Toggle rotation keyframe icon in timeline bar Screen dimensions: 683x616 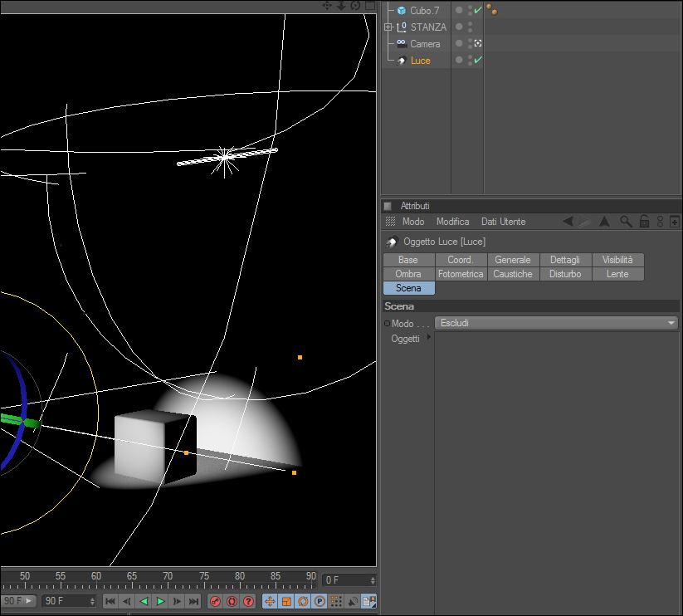tap(303, 601)
